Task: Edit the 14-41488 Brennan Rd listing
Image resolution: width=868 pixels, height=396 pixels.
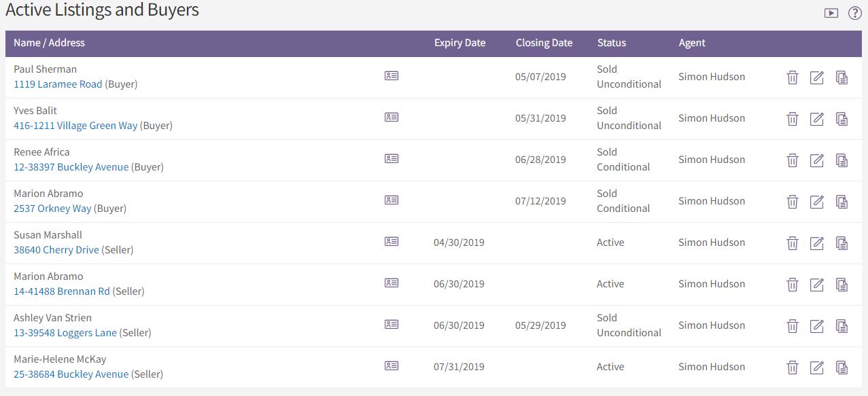Action: [x=817, y=285]
